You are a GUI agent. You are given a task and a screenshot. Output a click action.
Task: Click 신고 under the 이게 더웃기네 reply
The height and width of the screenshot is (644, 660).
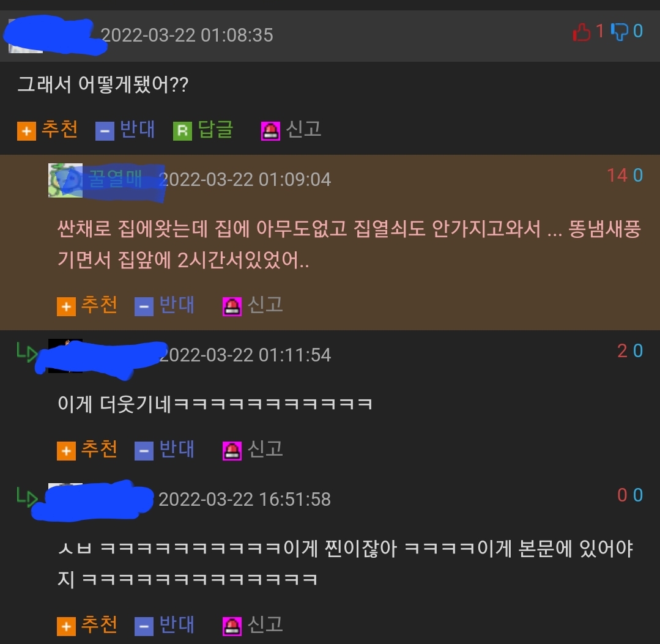click(265, 449)
